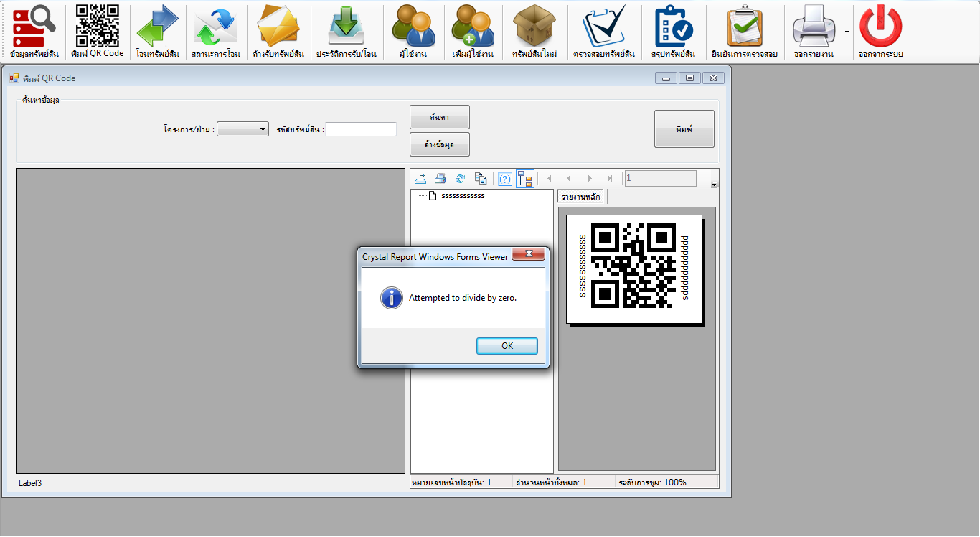
Task: Open เพิ่มผู้ใช้งาน add user icon
Action: 473,32
